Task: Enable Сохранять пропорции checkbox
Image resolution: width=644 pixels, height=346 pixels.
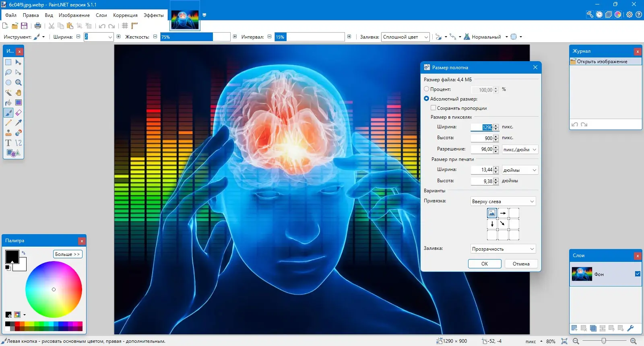Action: 433,108
